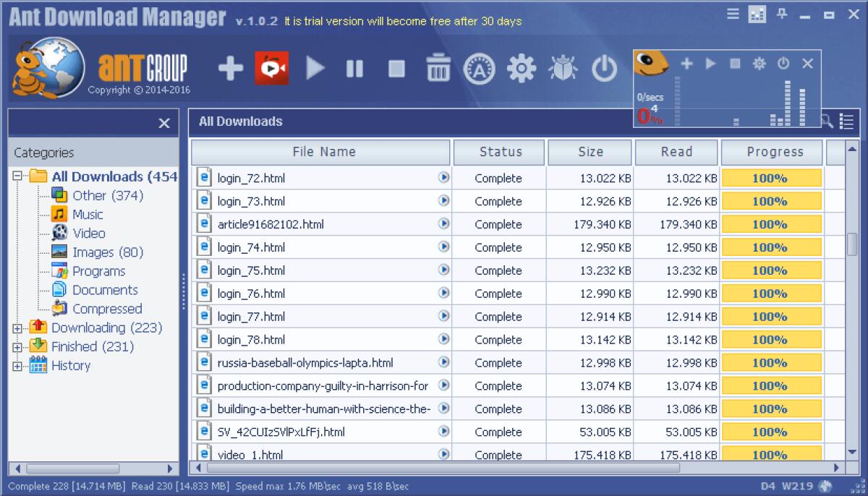Report a bug via the bug icon
This screenshot has width=868, height=496.
point(563,67)
